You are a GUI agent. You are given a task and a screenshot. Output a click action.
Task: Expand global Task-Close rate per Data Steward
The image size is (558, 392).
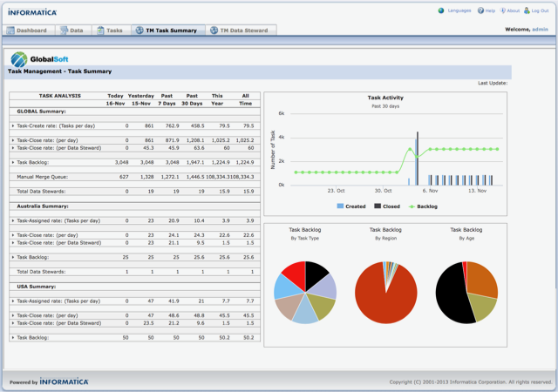tap(13, 148)
